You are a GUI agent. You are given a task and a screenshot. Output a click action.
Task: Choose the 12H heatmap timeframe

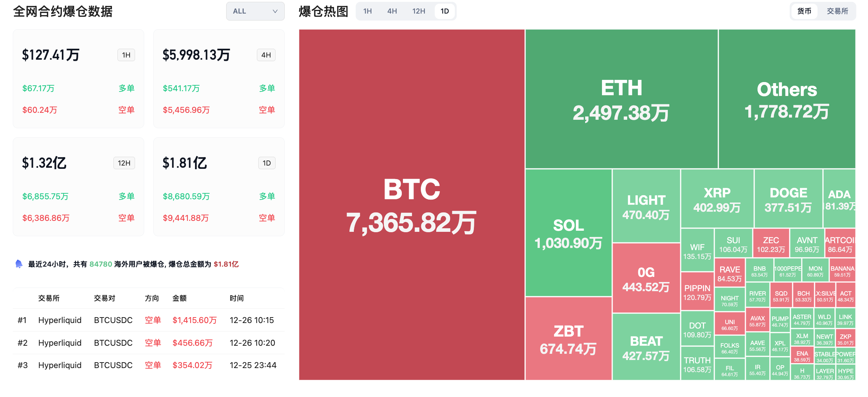418,11
